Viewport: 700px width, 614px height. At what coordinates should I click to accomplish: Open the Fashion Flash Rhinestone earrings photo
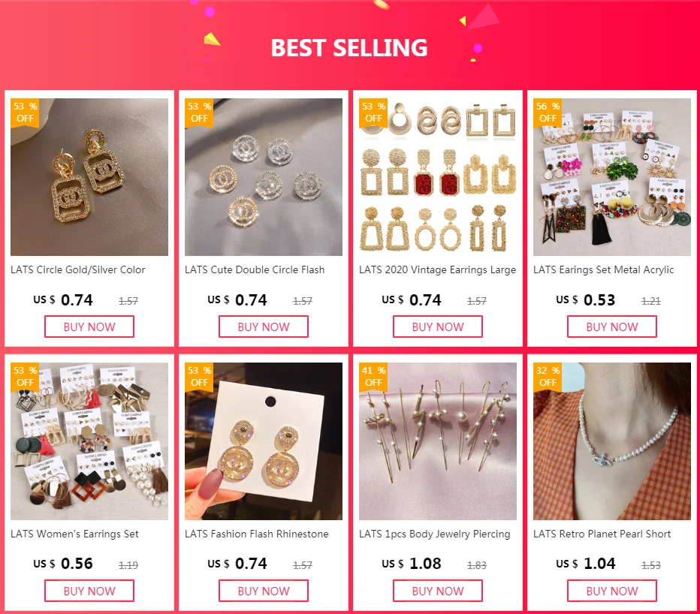(264, 441)
